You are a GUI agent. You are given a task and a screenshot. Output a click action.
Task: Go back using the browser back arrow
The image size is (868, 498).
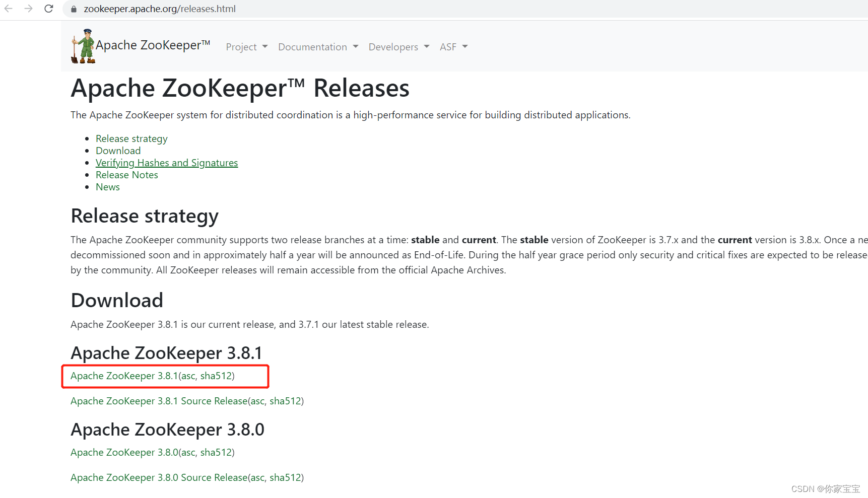pos(9,9)
